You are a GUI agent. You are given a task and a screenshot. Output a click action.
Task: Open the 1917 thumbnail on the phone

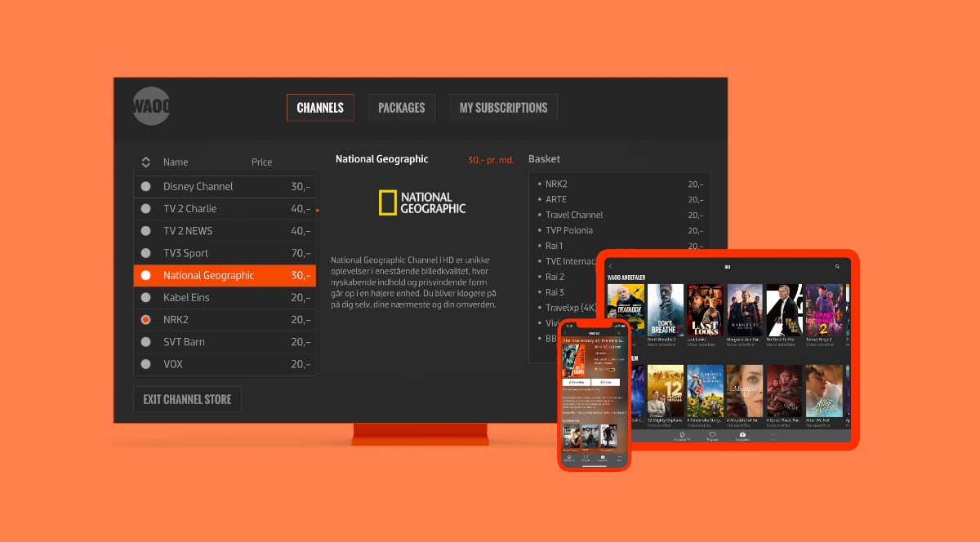pyautogui.click(x=590, y=437)
